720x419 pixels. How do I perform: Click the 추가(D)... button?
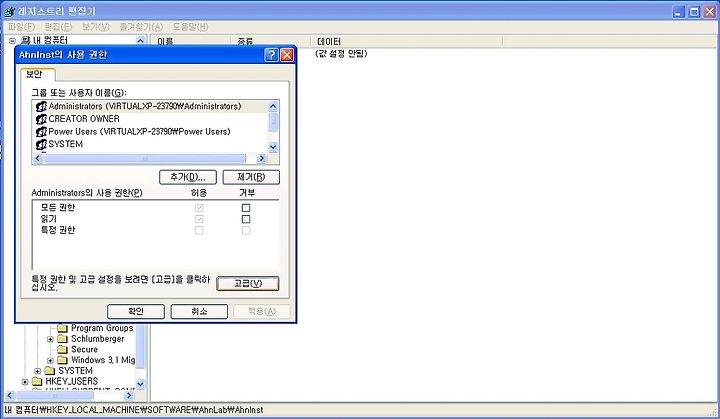[x=187, y=177]
